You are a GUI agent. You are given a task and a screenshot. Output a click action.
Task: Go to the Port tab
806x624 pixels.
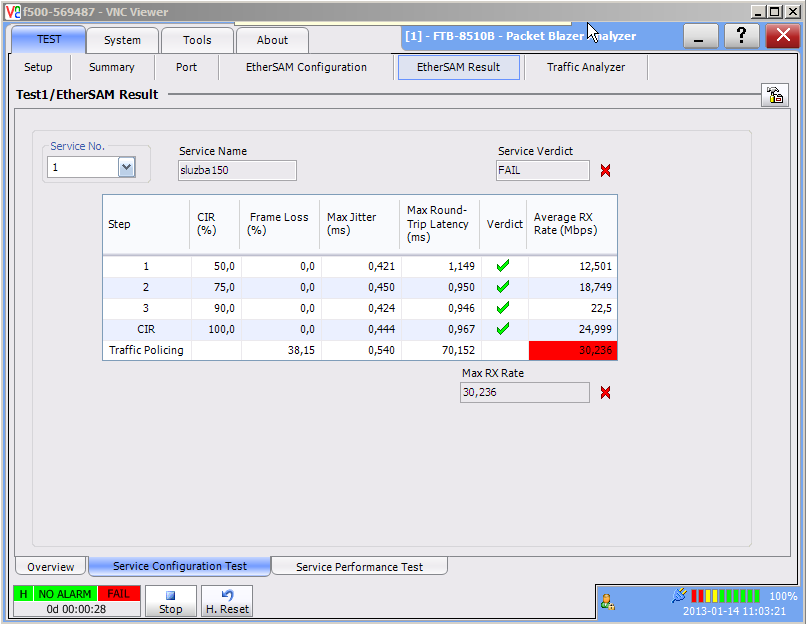pyautogui.click(x=186, y=67)
